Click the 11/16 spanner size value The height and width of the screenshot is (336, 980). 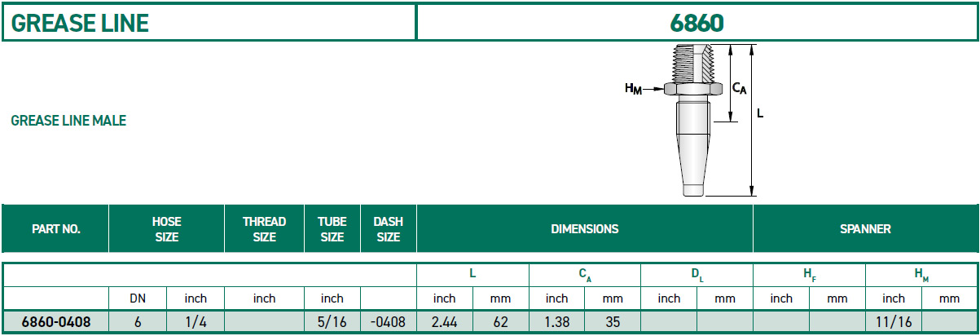pos(894,322)
